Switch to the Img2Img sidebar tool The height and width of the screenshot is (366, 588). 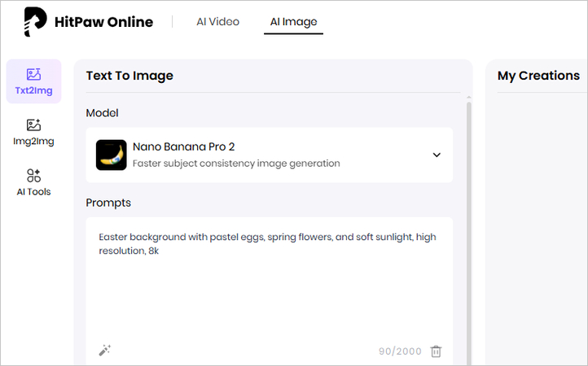coord(33,132)
